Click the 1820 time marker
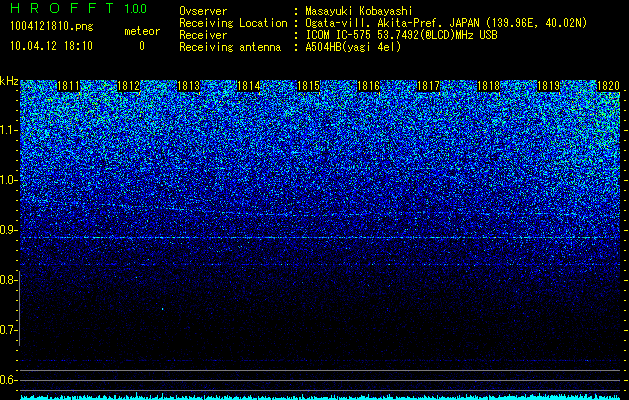 pyautogui.click(x=609, y=86)
